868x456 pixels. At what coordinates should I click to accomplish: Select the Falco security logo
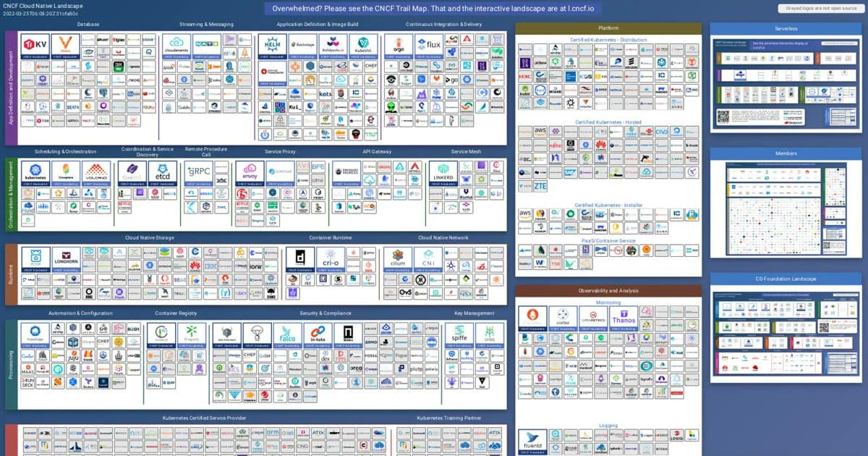click(288, 335)
